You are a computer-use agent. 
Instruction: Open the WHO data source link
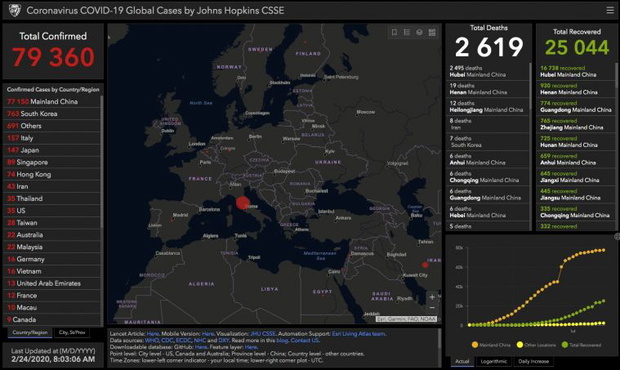(151, 340)
